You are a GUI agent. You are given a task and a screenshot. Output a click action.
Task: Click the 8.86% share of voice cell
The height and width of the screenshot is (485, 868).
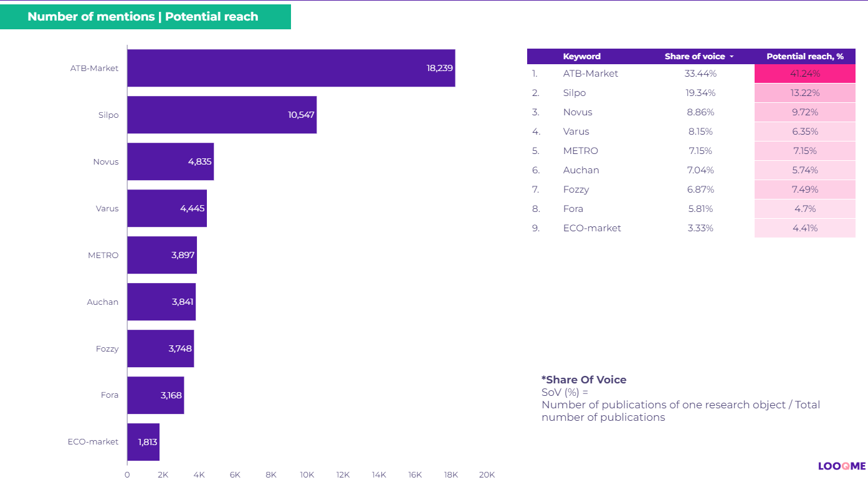click(x=700, y=112)
